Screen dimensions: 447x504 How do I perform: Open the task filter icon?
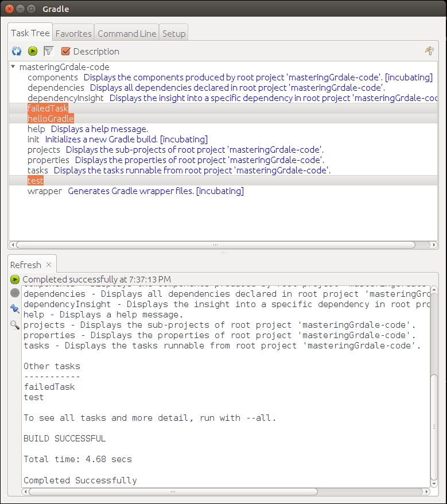[49, 51]
